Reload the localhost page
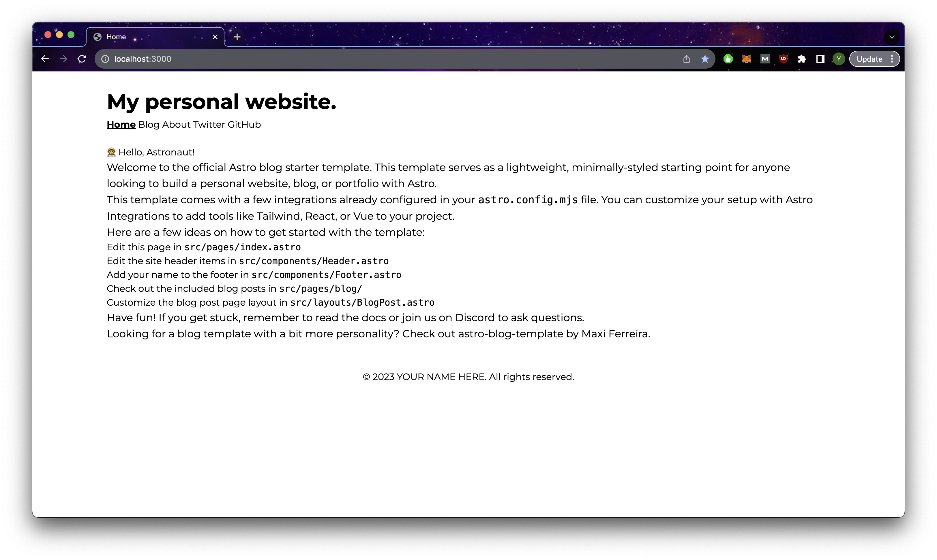This screenshot has height=560, width=937. coord(82,59)
